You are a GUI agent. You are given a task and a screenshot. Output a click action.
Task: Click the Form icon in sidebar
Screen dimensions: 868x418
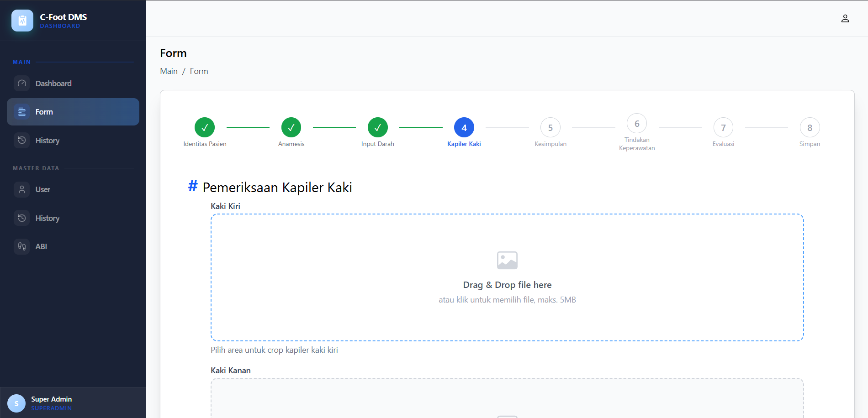click(21, 112)
